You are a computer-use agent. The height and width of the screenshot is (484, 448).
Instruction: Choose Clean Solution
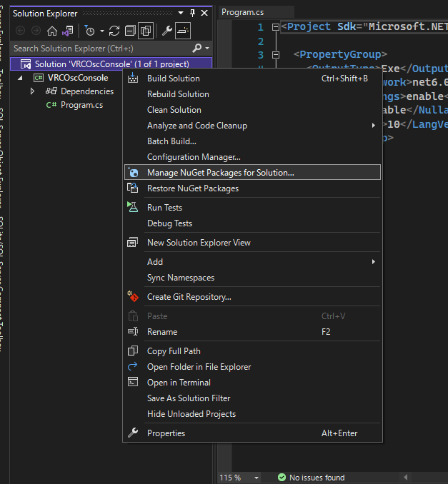(174, 110)
